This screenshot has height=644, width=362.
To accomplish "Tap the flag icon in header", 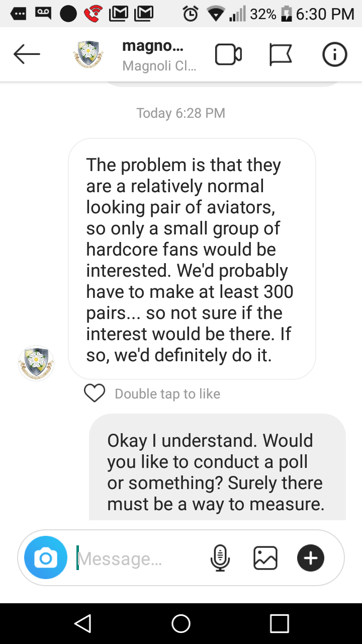I will (281, 54).
